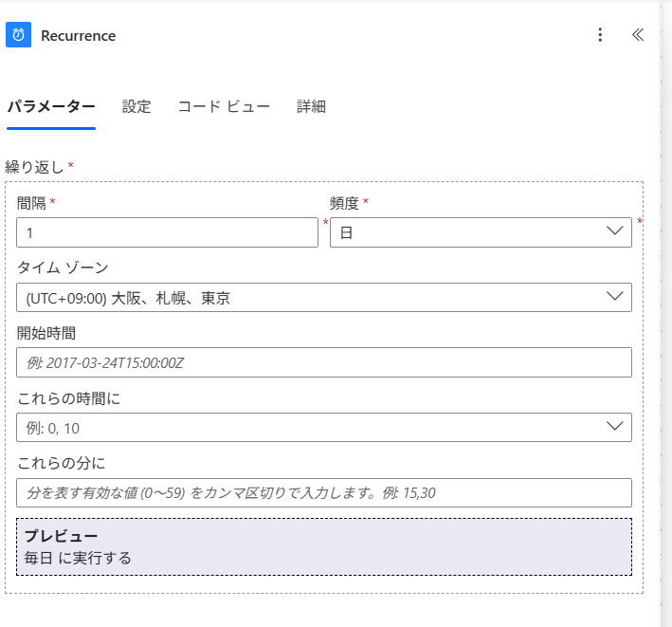Screen dimensions: 672x627
Task: Click the プレビュー heading text
Action: pos(61,536)
